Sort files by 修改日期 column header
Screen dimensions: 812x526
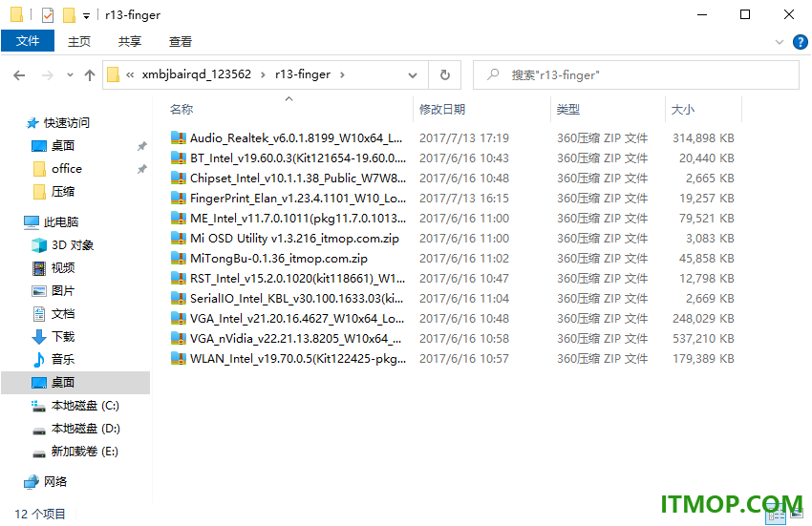(x=441, y=109)
